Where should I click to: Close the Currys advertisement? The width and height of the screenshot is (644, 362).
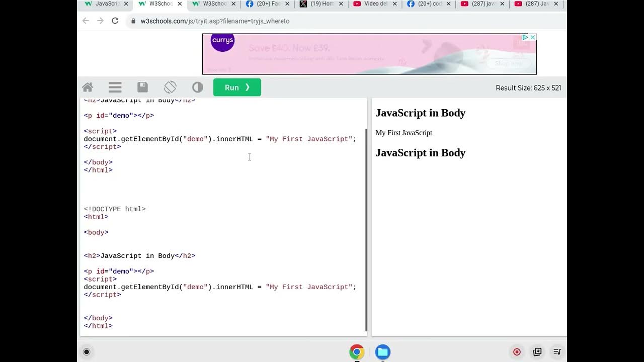(x=533, y=37)
